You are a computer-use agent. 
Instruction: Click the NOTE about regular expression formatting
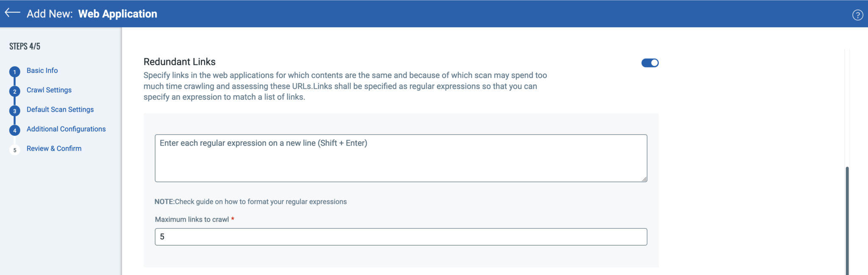point(250,202)
